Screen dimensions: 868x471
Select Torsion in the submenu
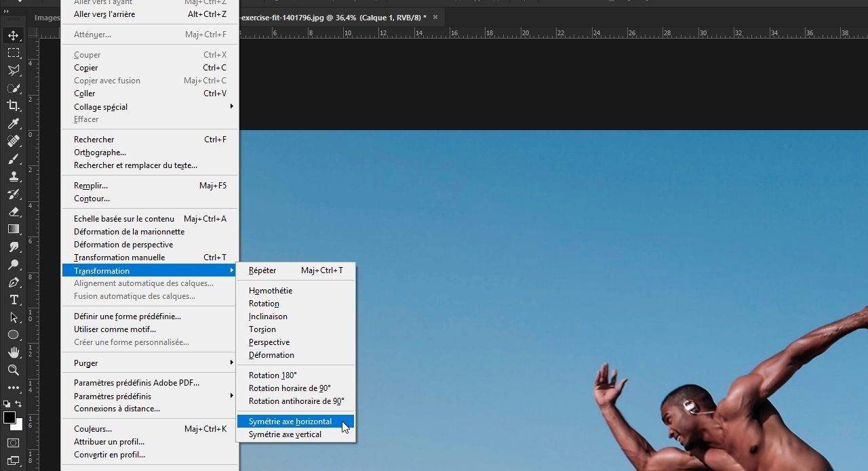pos(296,329)
